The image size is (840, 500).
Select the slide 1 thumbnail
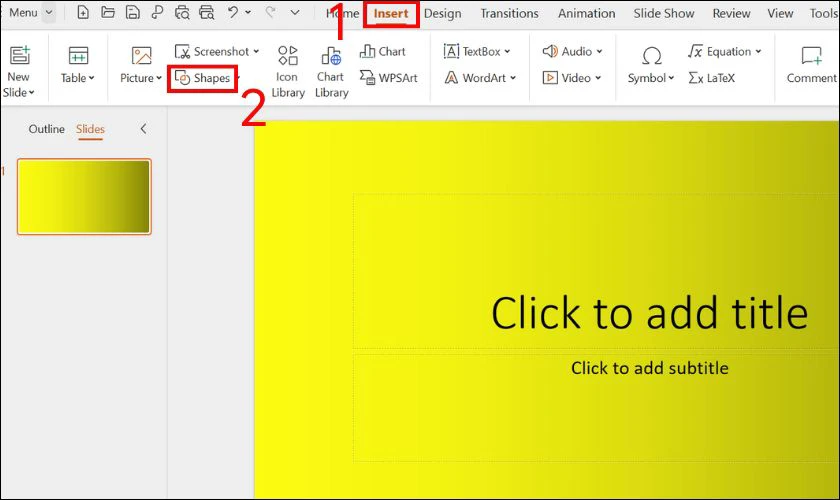click(84, 196)
